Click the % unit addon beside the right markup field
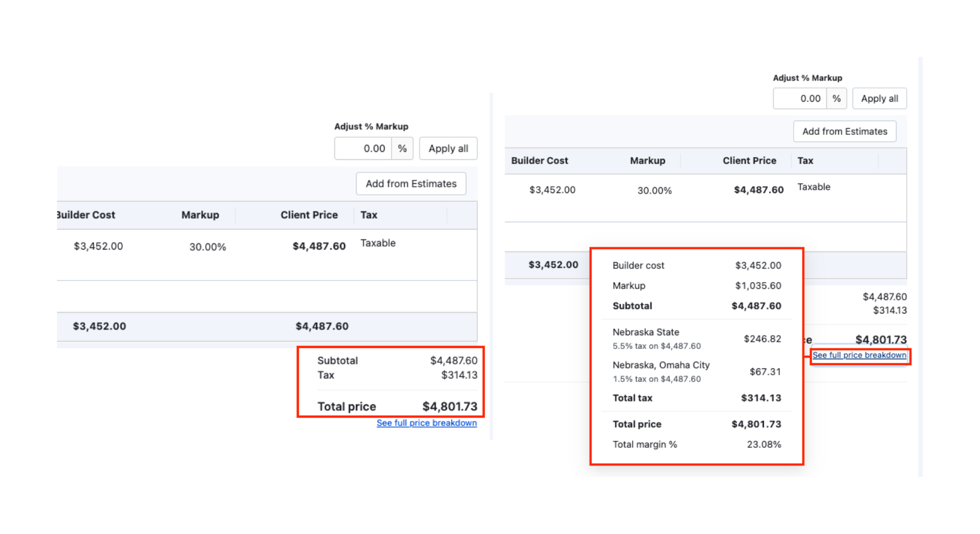 [837, 98]
